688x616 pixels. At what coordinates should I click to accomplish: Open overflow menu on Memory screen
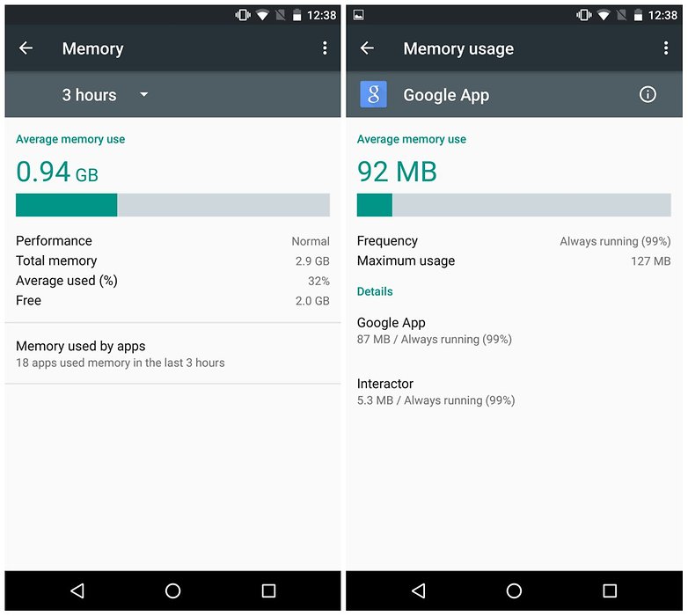325,48
